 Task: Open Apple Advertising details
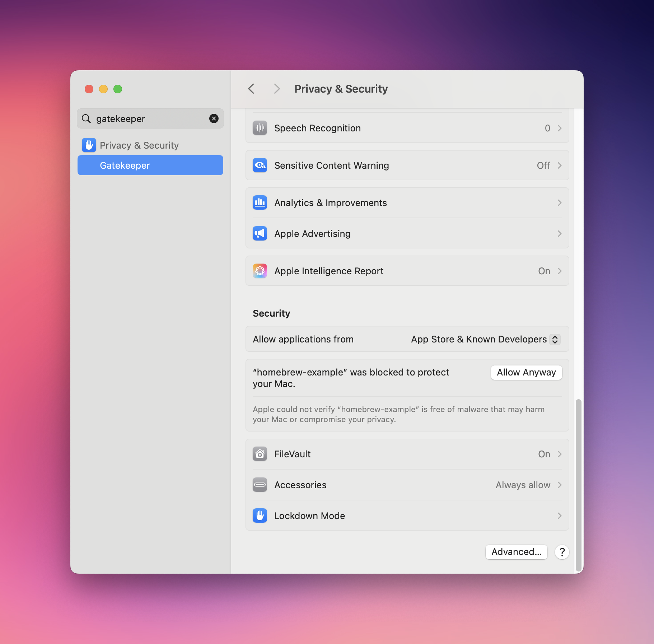pyautogui.click(x=559, y=233)
